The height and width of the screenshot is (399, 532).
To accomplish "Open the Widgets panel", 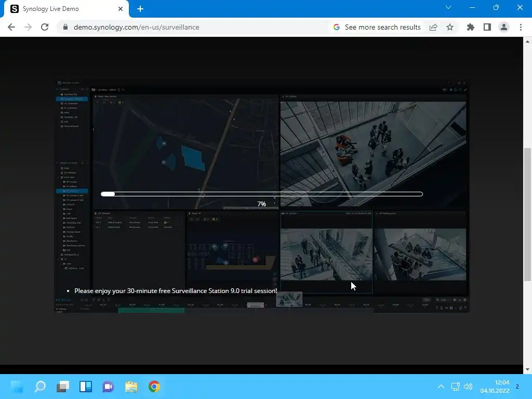I will coord(86,387).
